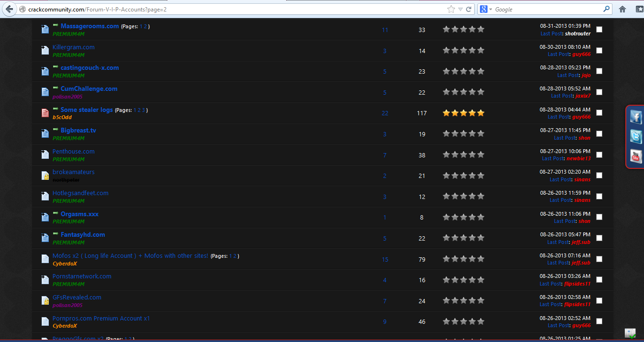The width and height of the screenshot is (644, 342).
Task: Jump to first unread post in Fantasyhd.com
Action: pos(56,233)
